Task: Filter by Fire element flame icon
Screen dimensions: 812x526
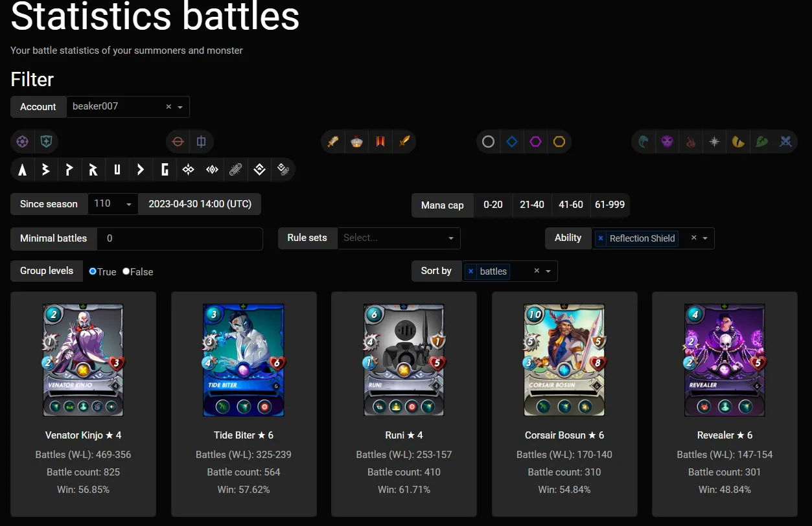Action: click(x=691, y=141)
